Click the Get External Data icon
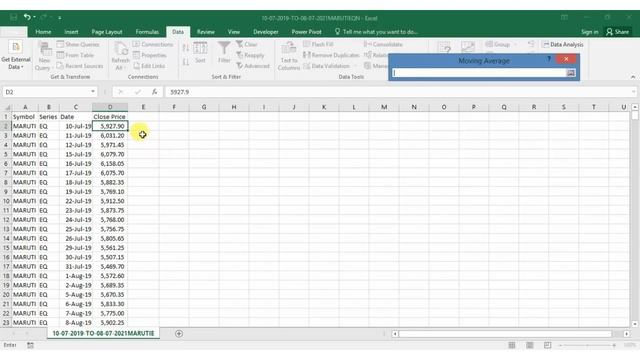 [x=16, y=47]
